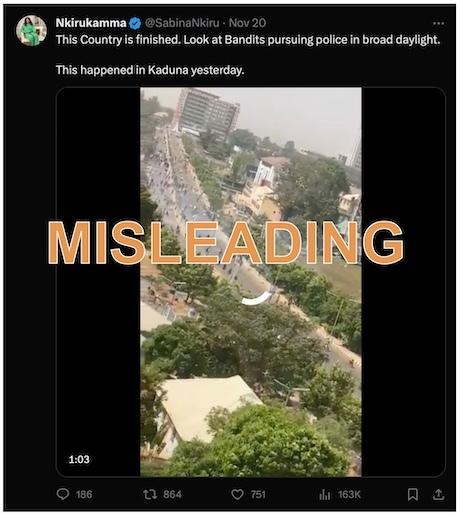The width and height of the screenshot is (460, 518).
Task: View analytics via bar chart icon
Action: [324, 494]
